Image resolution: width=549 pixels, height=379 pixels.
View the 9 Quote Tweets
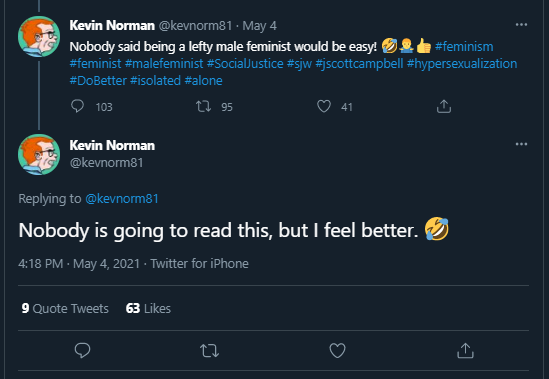(65, 308)
